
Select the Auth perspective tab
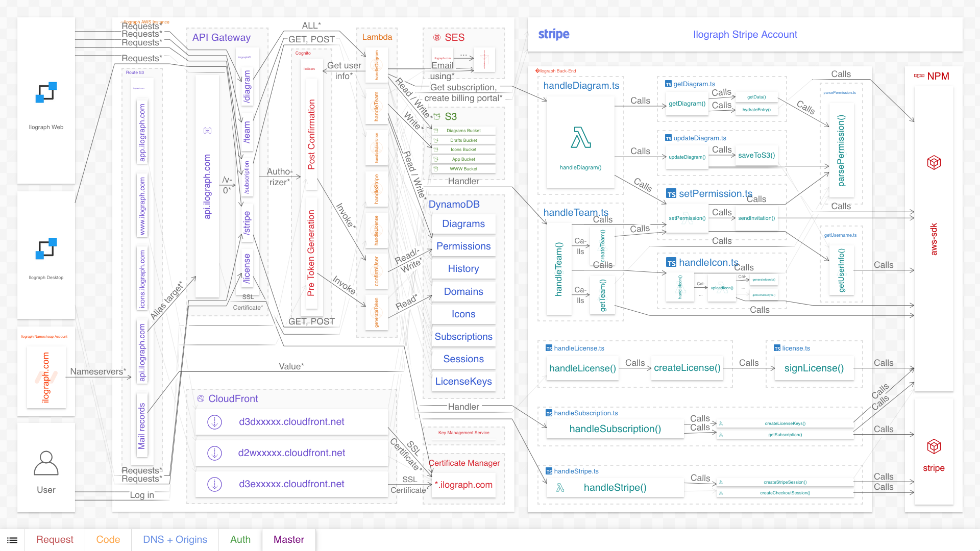[x=240, y=540]
